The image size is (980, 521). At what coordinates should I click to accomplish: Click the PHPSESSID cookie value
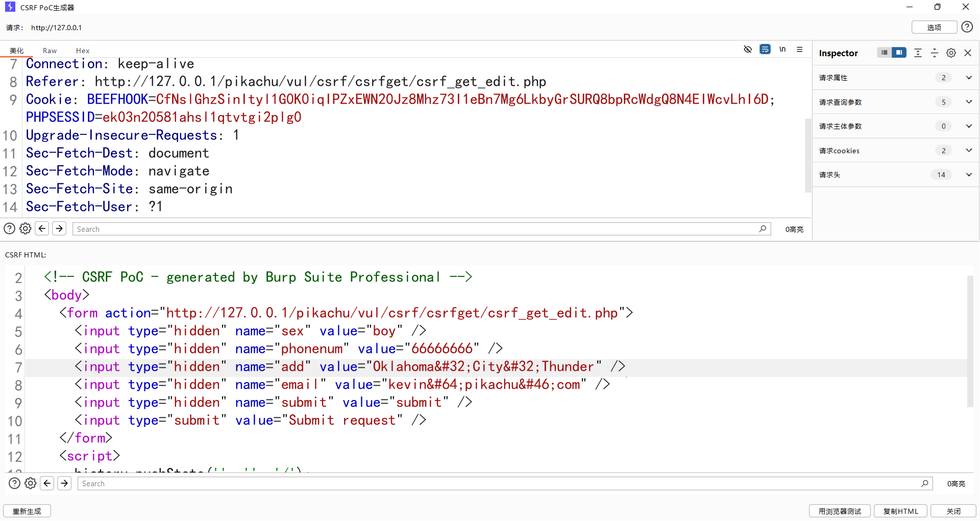(202, 117)
